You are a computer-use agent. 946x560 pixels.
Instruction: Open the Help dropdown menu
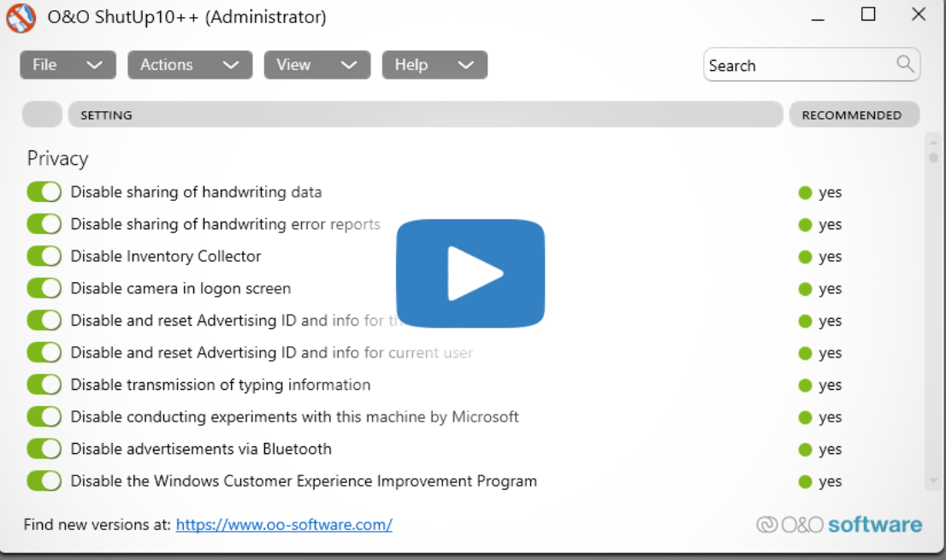[435, 65]
